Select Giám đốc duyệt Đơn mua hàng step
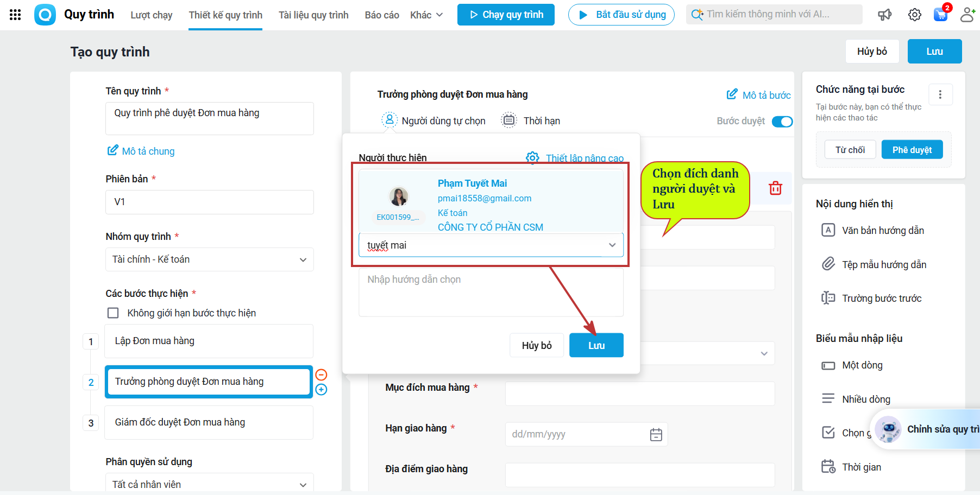This screenshot has height=495, width=980. [x=209, y=422]
